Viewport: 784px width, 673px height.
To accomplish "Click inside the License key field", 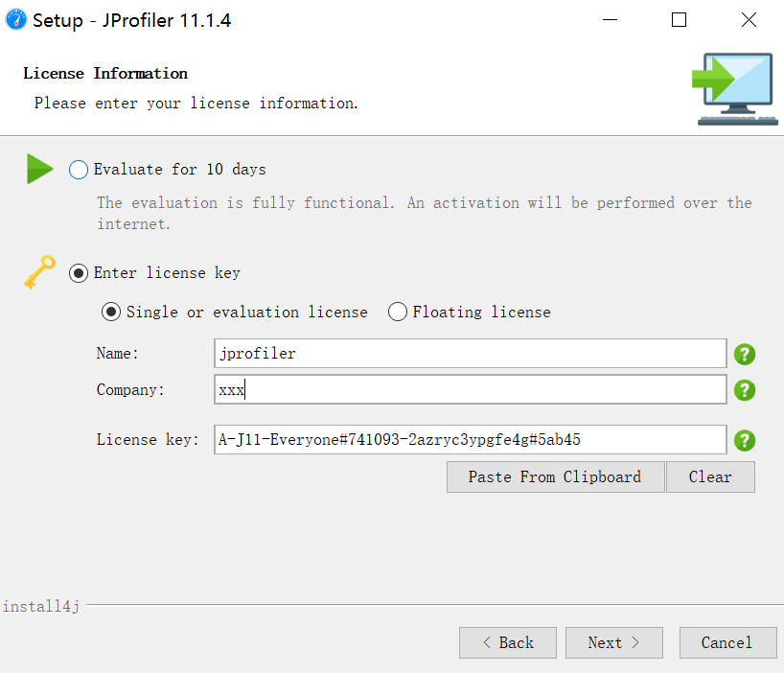I will (470, 439).
